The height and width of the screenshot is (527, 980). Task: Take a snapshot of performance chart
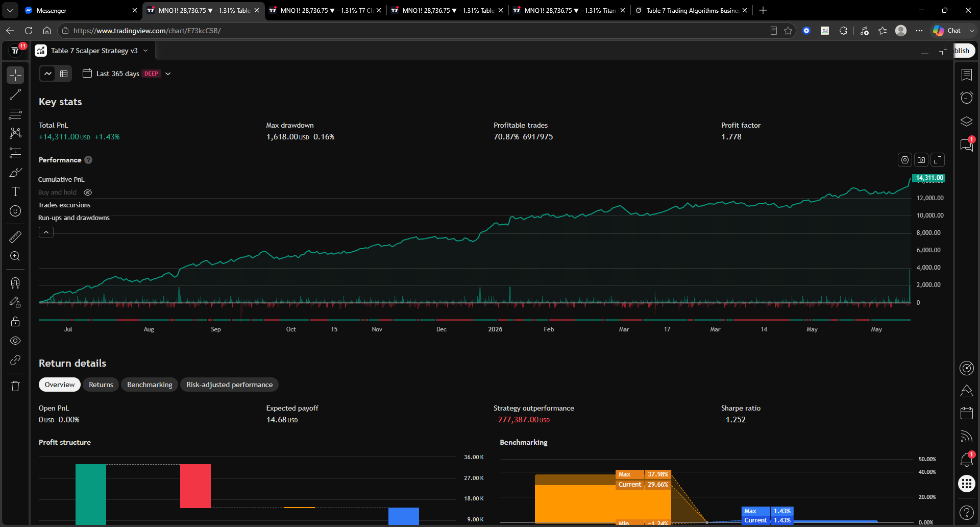point(921,160)
